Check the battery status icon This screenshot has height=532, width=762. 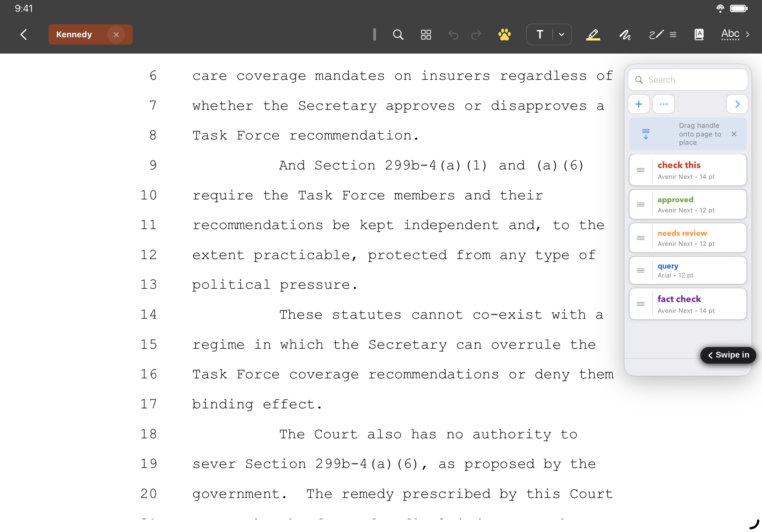pos(739,8)
